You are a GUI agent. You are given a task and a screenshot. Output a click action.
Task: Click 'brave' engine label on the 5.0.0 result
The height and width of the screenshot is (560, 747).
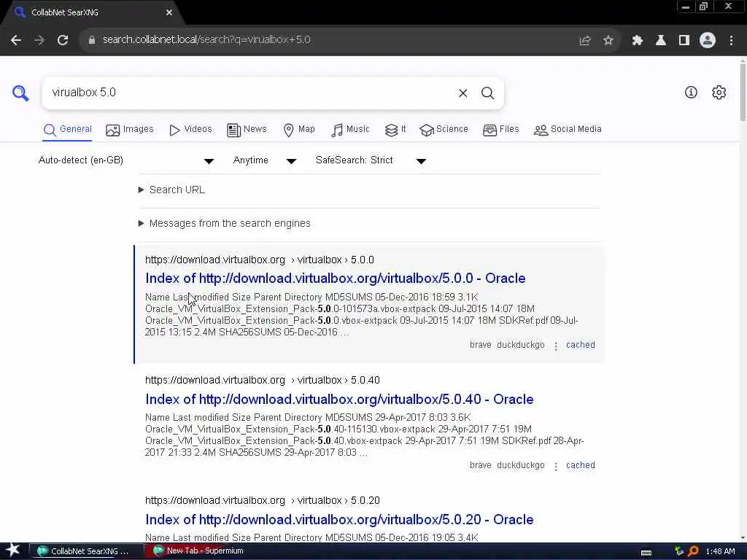[x=480, y=345]
